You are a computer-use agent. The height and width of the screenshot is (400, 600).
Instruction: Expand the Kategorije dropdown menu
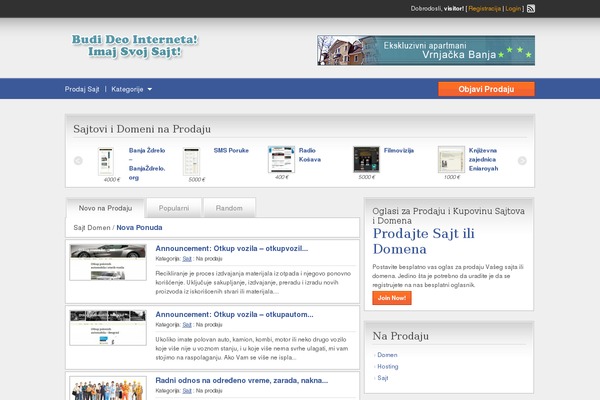[131, 89]
